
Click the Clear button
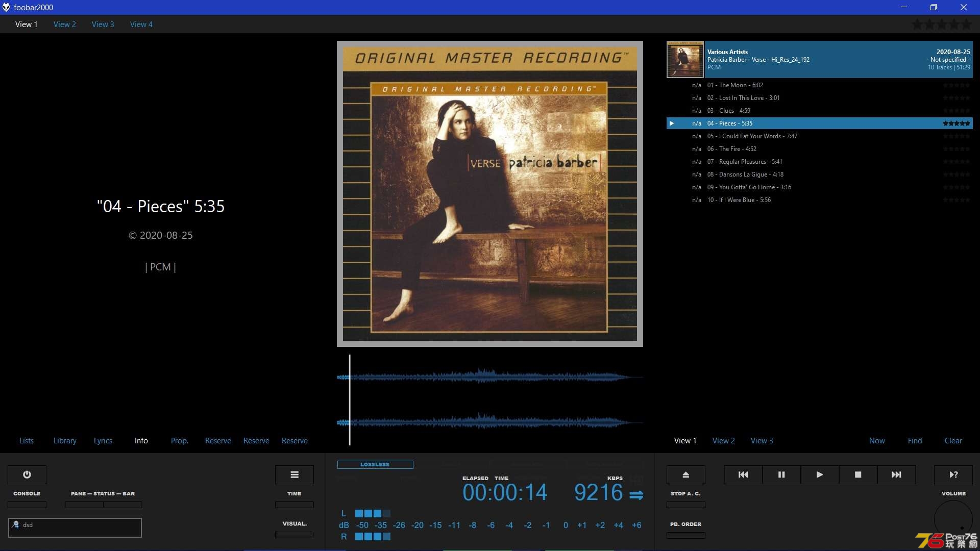953,441
